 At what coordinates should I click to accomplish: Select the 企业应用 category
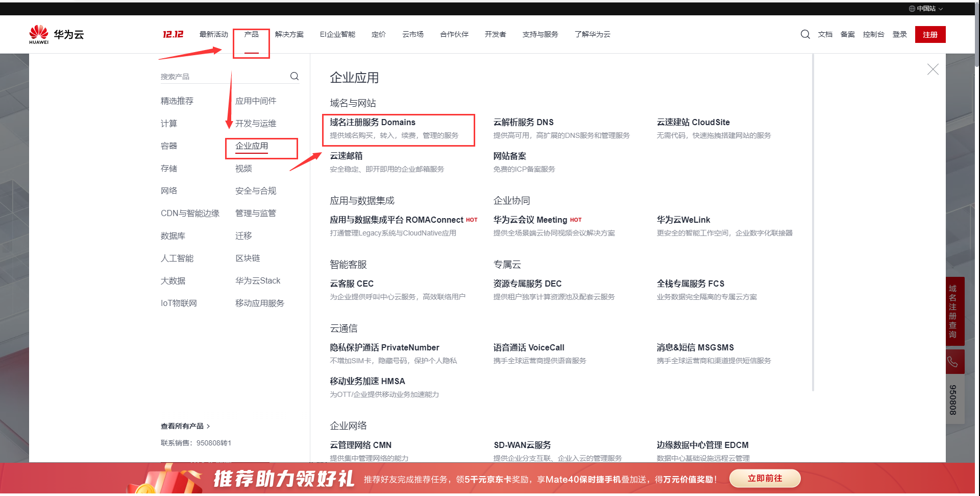pyautogui.click(x=252, y=146)
